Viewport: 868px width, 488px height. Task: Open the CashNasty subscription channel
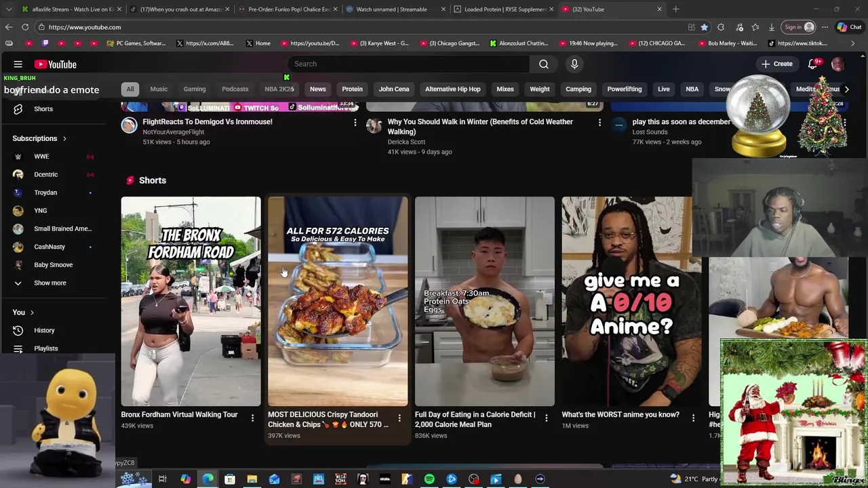pyautogui.click(x=50, y=247)
